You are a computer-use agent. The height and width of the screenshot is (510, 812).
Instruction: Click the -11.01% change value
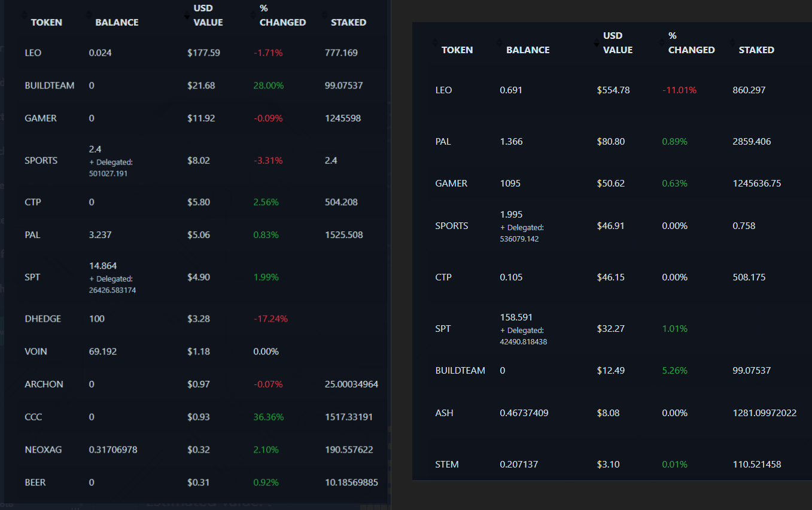coord(679,90)
